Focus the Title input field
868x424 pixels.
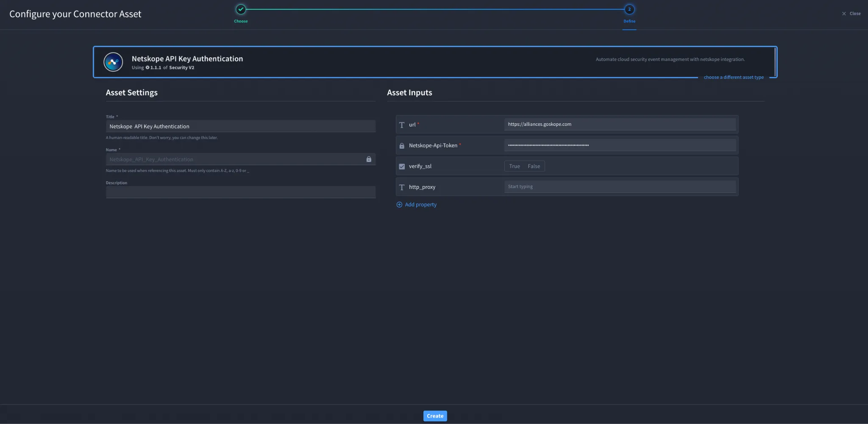tap(241, 126)
